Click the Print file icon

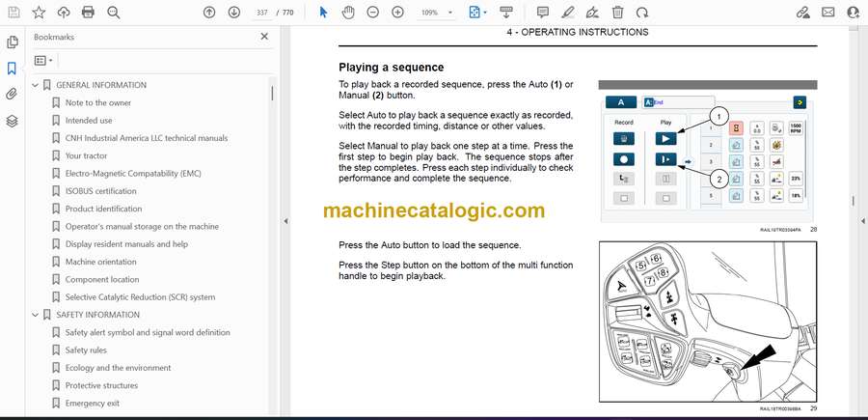(89, 13)
